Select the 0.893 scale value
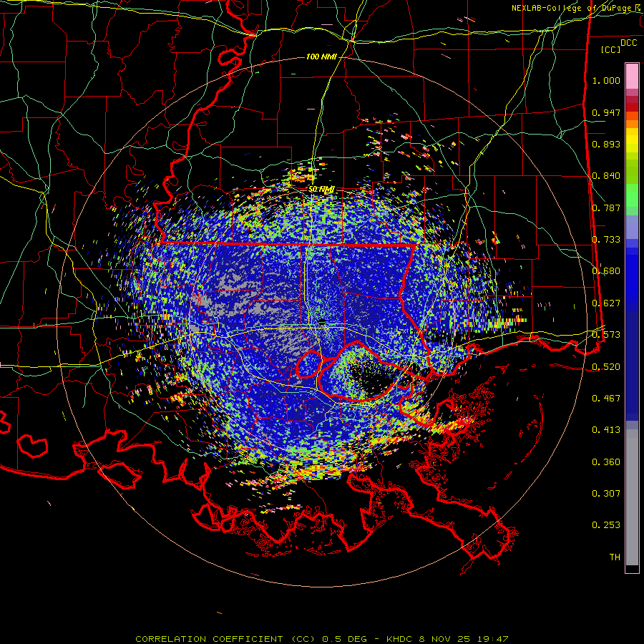644x644 pixels. 606,144
